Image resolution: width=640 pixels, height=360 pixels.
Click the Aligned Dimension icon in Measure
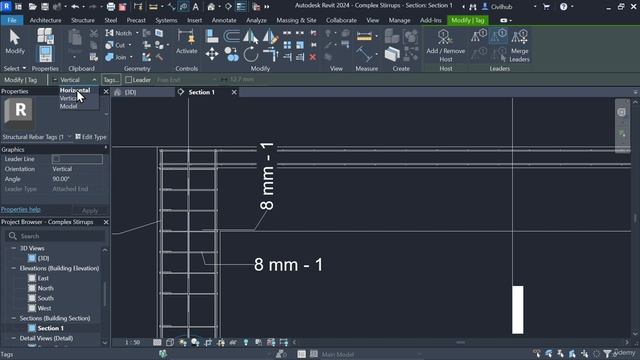coord(363,54)
